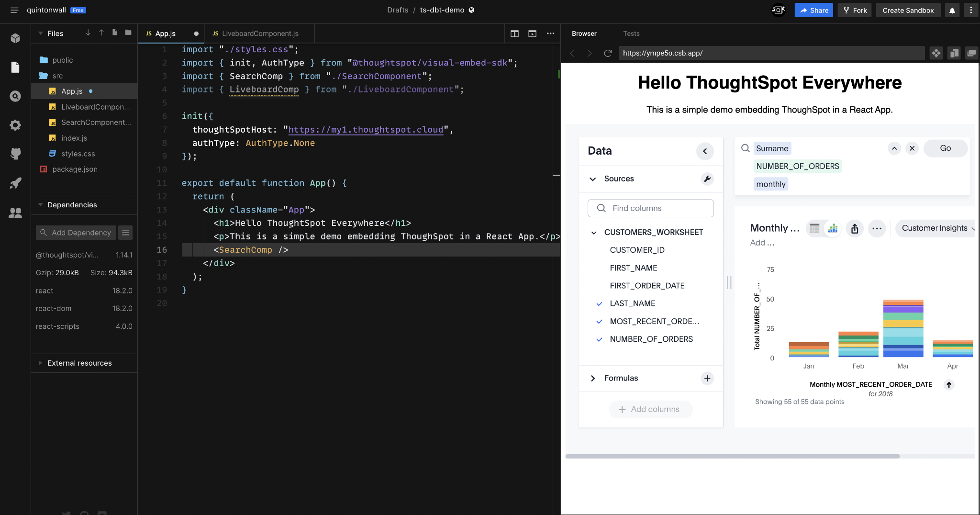Screen dimensions: 980x515
Task: Open the Live collaboration people icon
Action: click(x=15, y=213)
